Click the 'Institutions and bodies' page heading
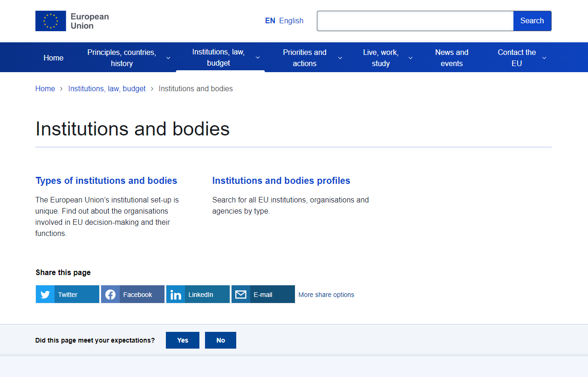This screenshot has width=588, height=377. tap(133, 129)
